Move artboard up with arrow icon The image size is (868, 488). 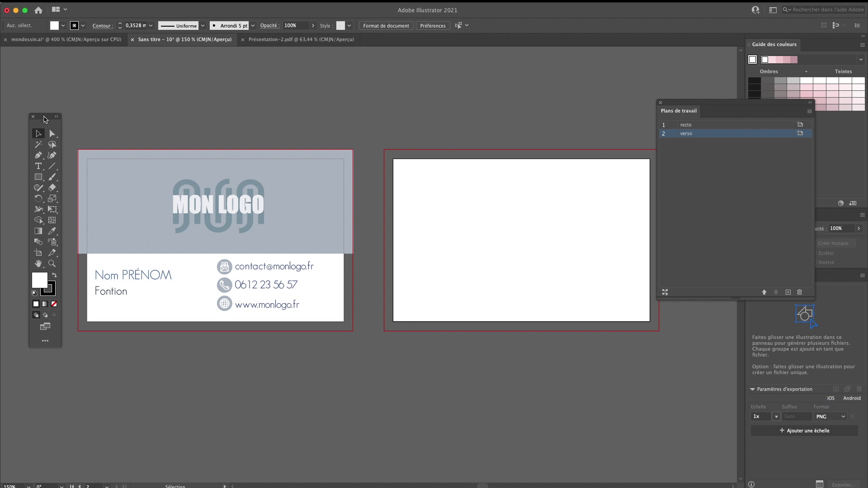(x=764, y=292)
